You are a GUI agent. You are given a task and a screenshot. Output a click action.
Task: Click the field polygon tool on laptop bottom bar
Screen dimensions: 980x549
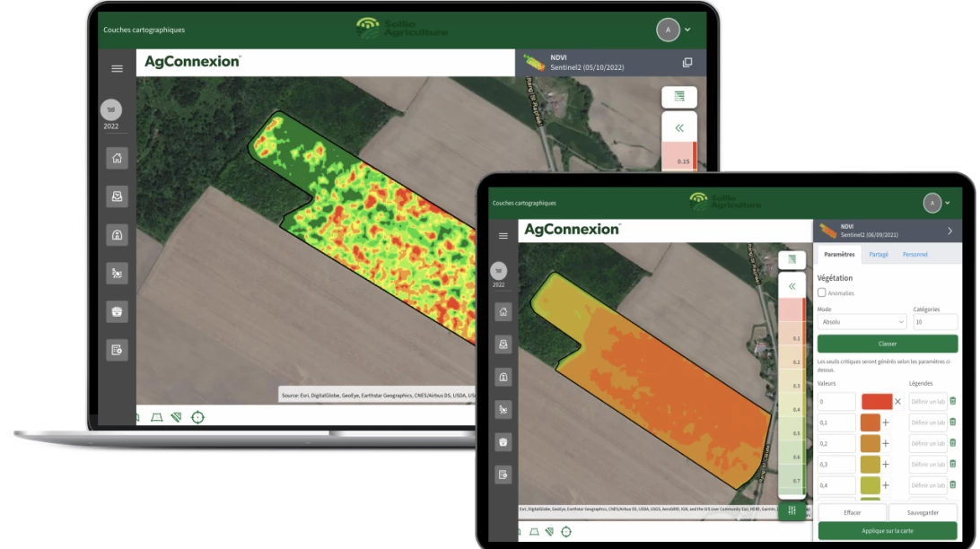(157, 417)
